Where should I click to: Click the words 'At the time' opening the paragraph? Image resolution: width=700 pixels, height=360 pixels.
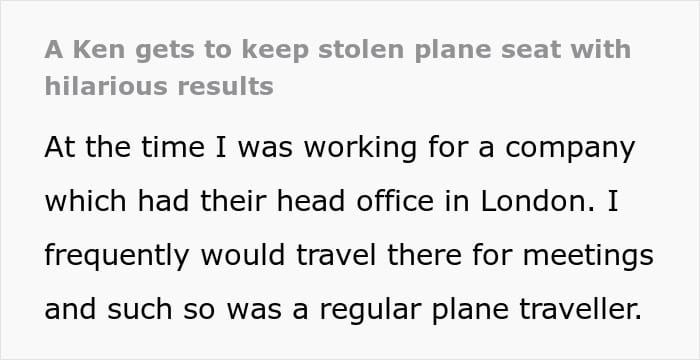(125, 147)
